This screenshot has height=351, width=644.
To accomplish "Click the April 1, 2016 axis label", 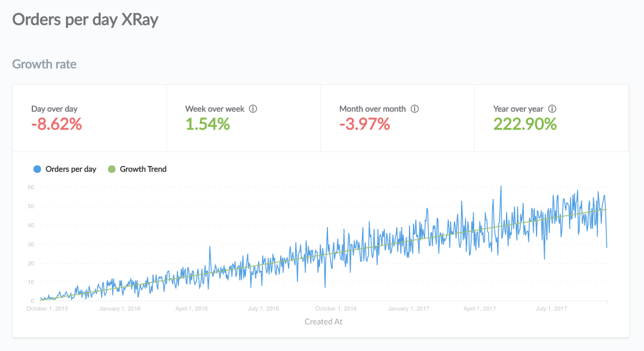I will click(x=191, y=309).
